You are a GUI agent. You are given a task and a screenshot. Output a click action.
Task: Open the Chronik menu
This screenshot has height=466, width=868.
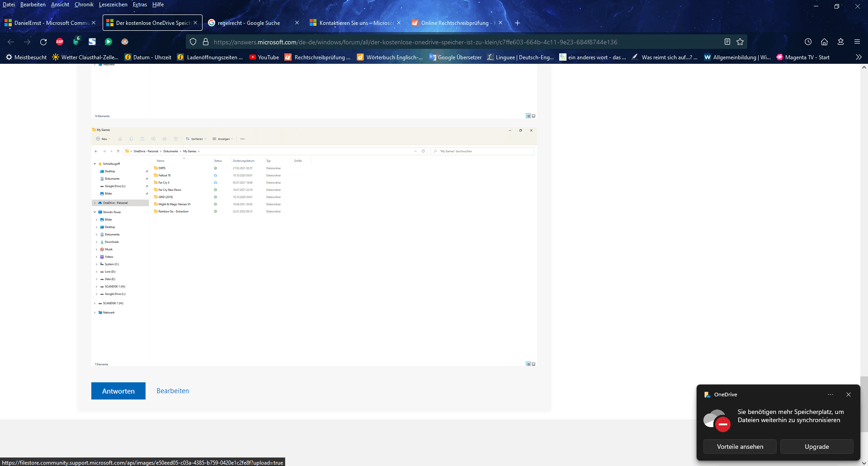(x=84, y=5)
